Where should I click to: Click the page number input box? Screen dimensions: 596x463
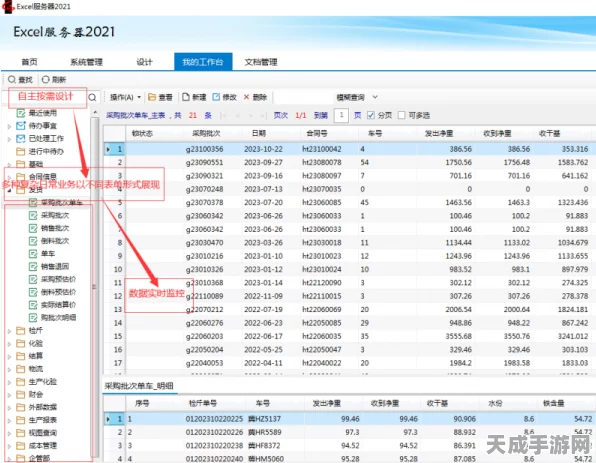coord(341,115)
